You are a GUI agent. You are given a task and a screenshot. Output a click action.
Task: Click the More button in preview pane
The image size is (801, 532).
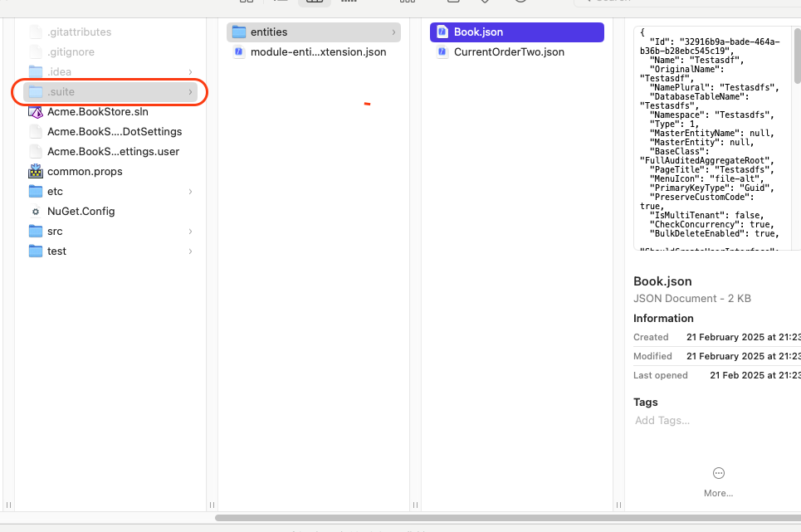[719, 493]
